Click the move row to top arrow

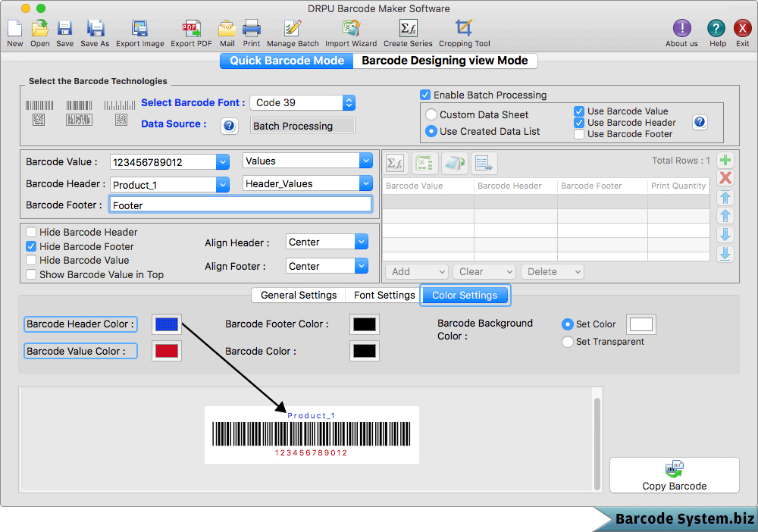(x=725, y=197)
